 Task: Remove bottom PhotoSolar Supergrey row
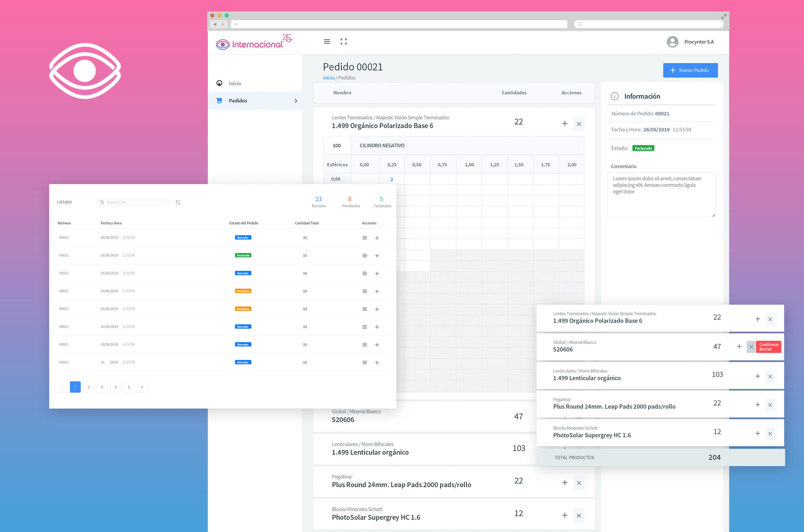579,516
